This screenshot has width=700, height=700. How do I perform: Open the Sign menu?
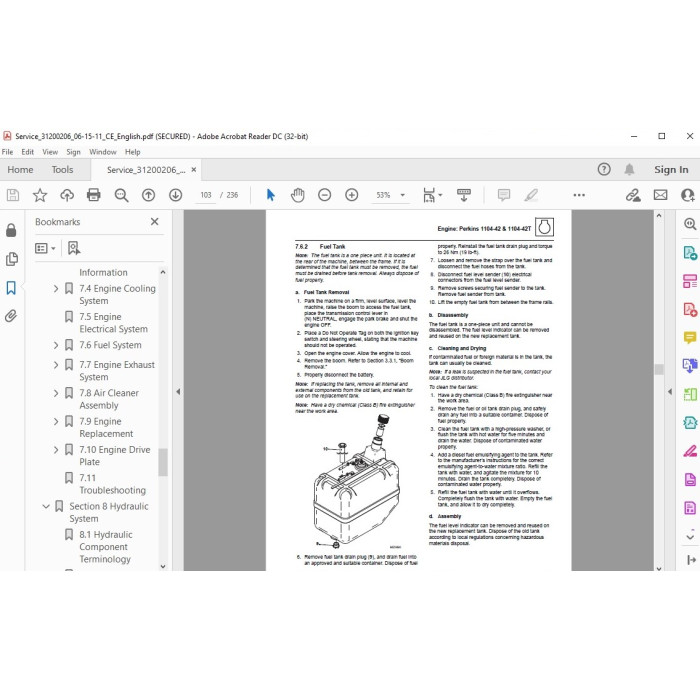pyautogui.click(x=73, y=152)
